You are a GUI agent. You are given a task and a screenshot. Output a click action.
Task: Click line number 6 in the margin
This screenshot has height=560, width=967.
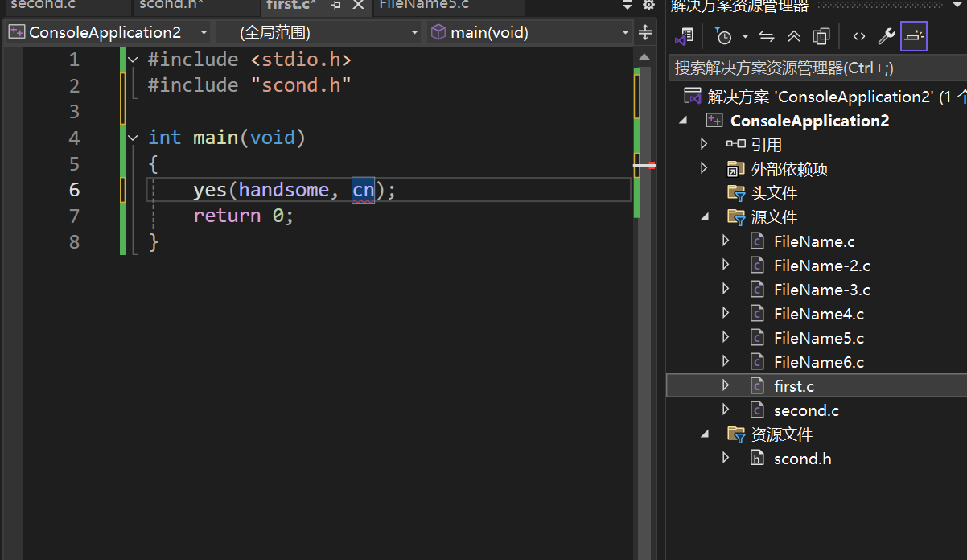pos(74,190)
